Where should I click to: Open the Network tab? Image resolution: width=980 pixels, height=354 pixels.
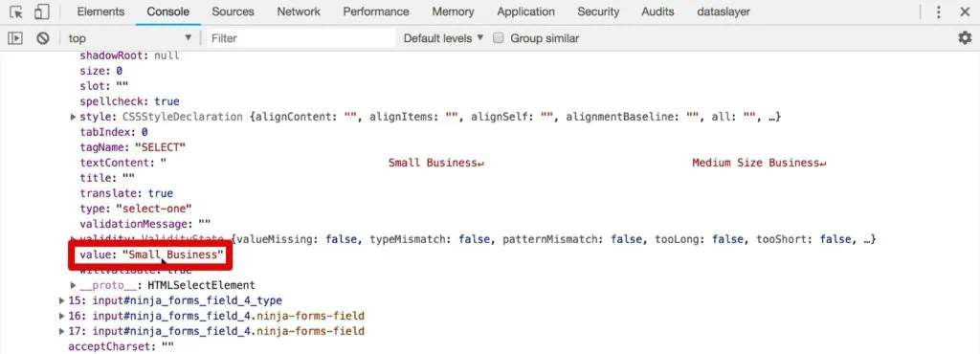tap(299, 11)
